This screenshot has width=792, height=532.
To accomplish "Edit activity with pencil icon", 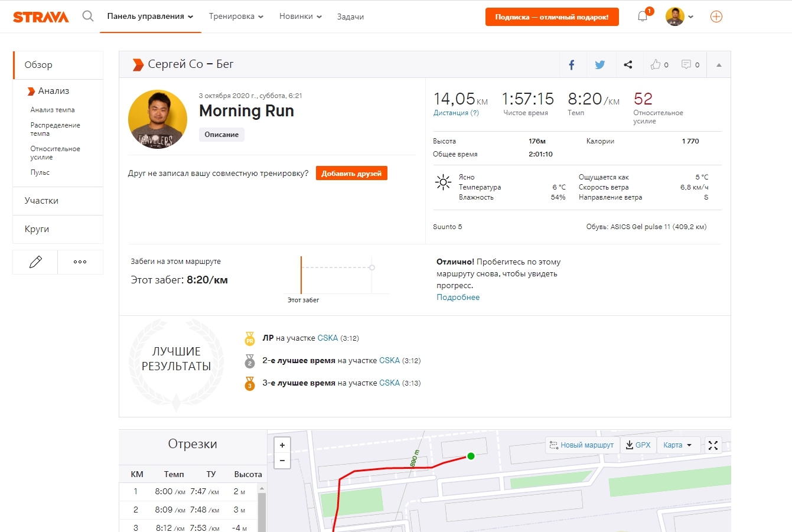I will (x=35, y=262).
